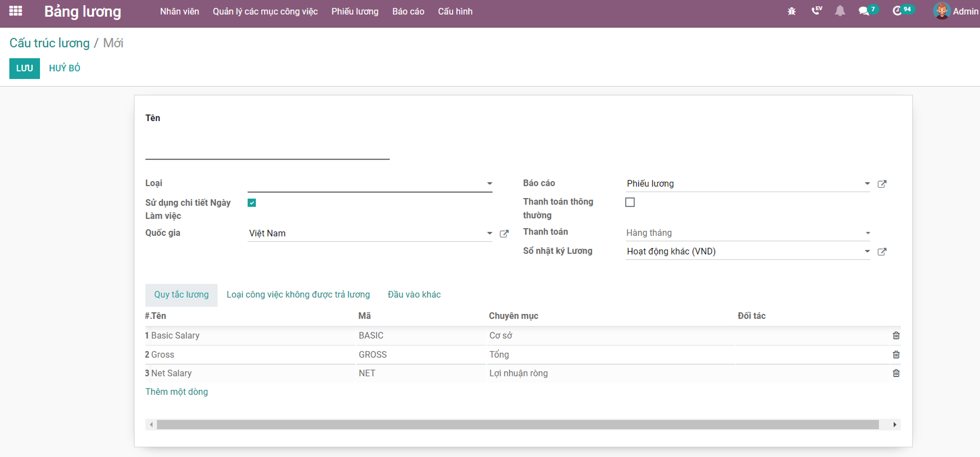
Task: Expand the Sổ nhật ký Lương dropdown
Action: pos(867,251)
